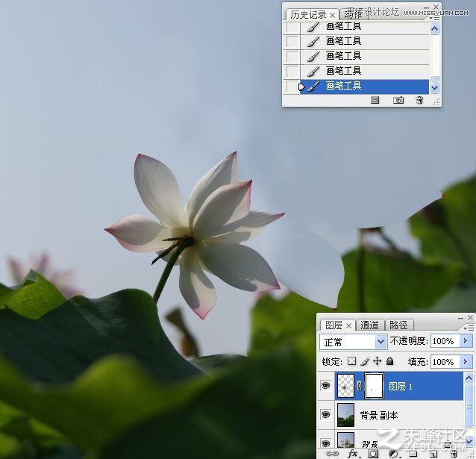
Task: Open the History panel flyout menu
Action: tap(435, 18)
